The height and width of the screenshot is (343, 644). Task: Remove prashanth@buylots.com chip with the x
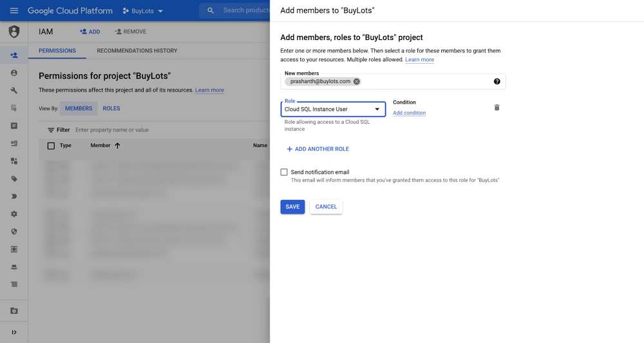[x=357, y=81]
